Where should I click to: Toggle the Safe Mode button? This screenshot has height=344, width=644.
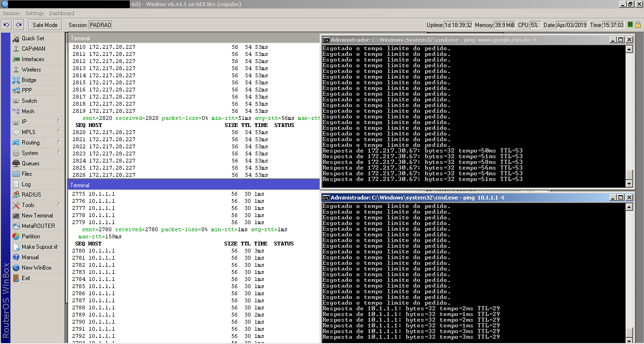[45, 25]
